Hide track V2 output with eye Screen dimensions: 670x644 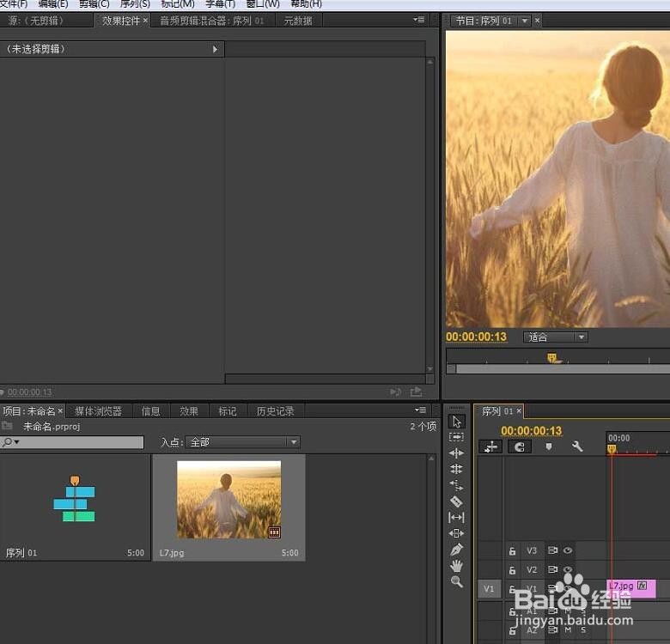568,569
